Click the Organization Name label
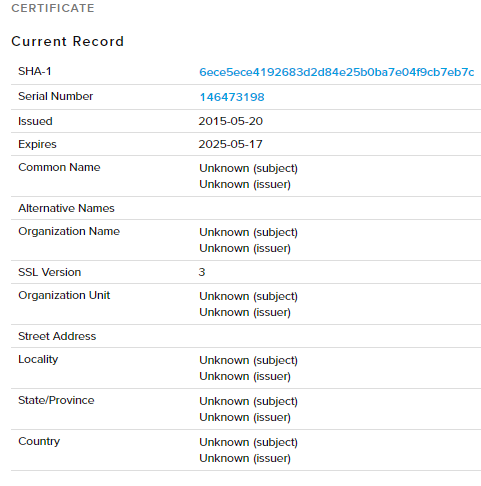481x486 pixels. click(69, 231)
